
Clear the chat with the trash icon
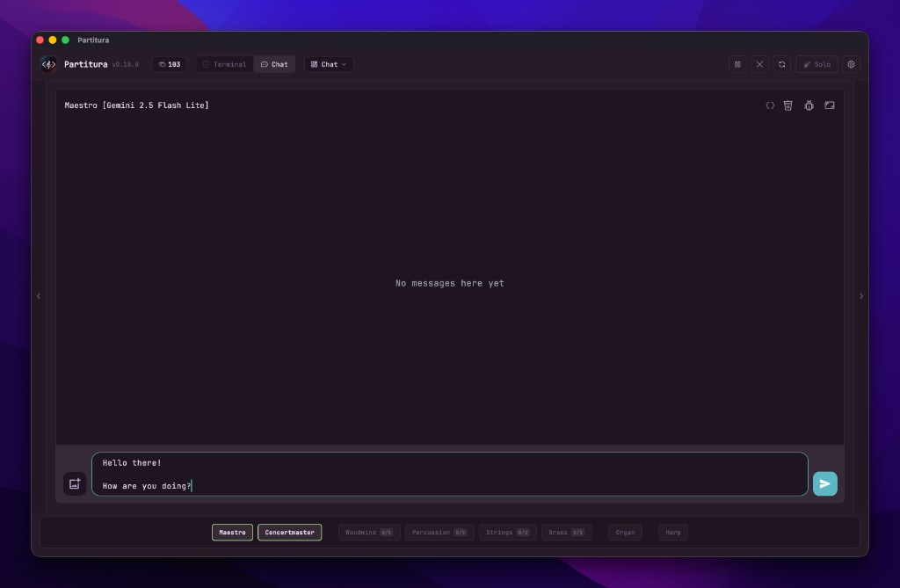(787, 105)
